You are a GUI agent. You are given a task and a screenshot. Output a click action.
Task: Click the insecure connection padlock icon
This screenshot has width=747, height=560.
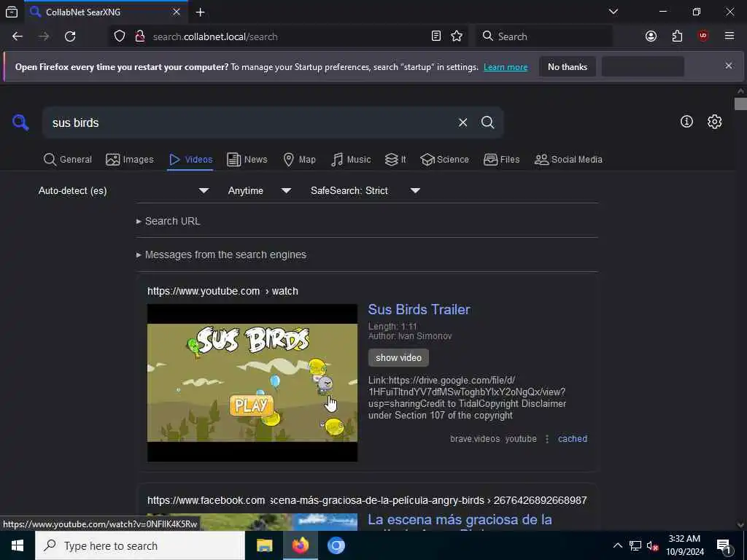pos(139,36)
